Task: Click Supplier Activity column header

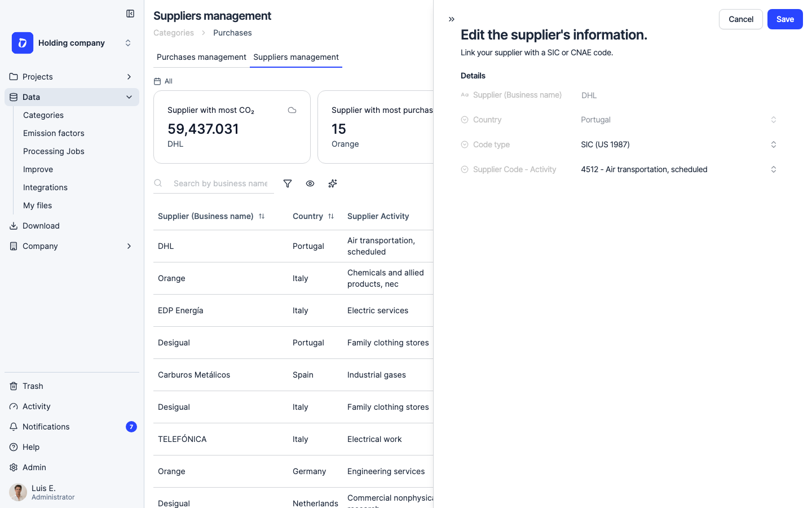Action: [378, 216]
